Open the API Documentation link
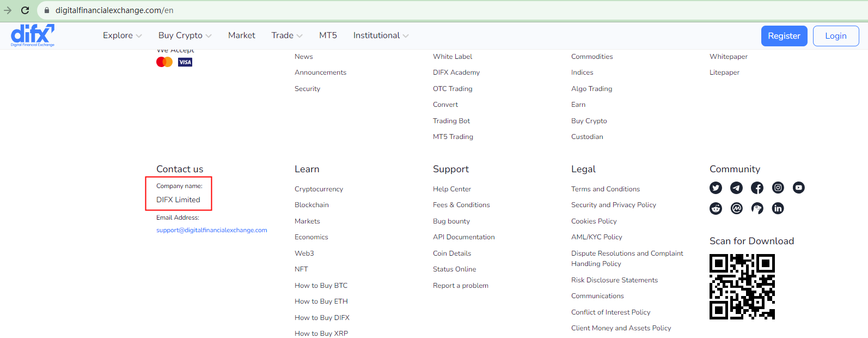Screen dimensions: 868x338 [x=464, y=237]
